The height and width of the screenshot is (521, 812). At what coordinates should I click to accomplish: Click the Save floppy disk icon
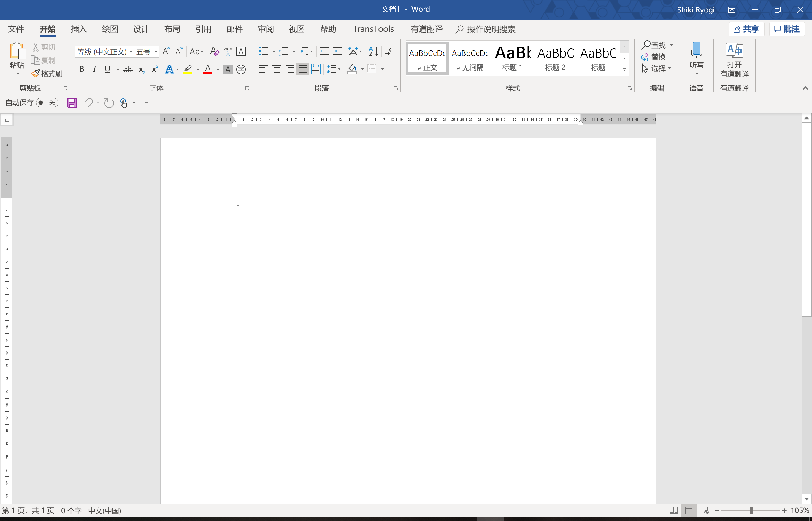(x=72, y=103)
